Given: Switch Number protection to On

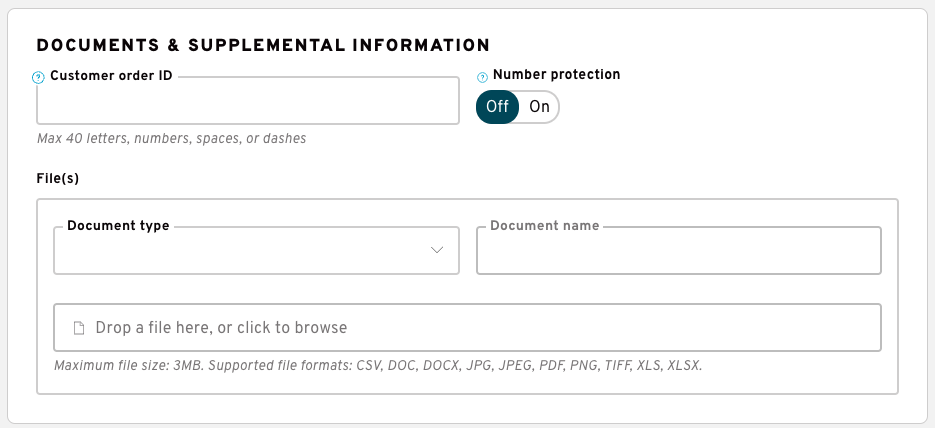Looking at the screenshot, I should tap(539, 107).
